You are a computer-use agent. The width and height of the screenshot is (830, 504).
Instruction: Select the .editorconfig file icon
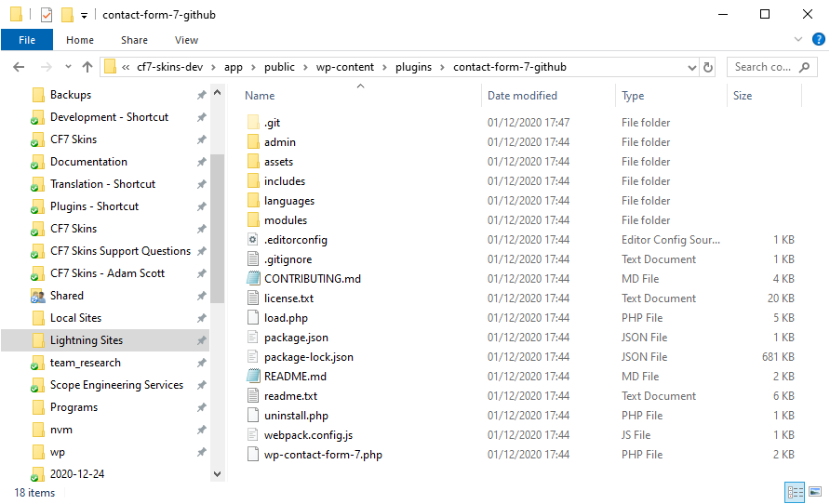click(x=252, y=240)
